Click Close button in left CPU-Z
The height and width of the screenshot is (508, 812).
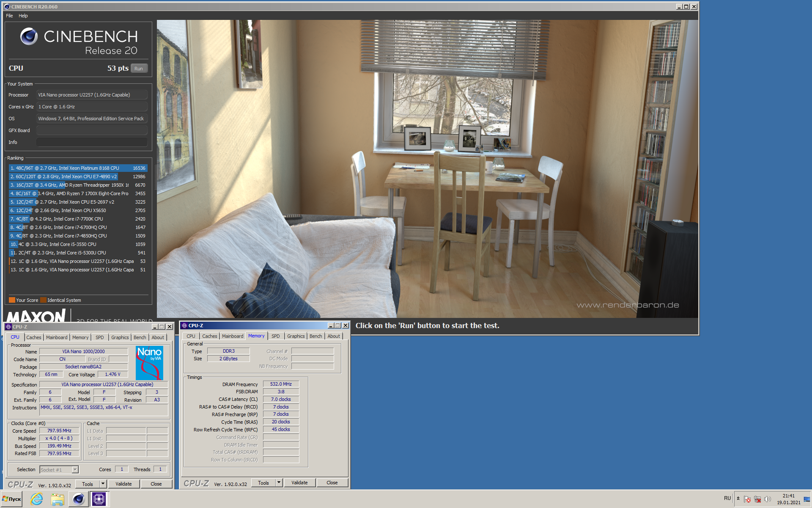coord(156,484)
